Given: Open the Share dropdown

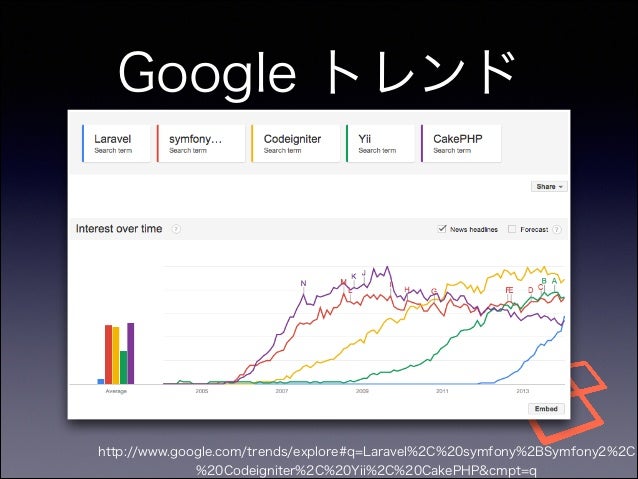Looking at the screenshot, I should click(x=549, y=186).
